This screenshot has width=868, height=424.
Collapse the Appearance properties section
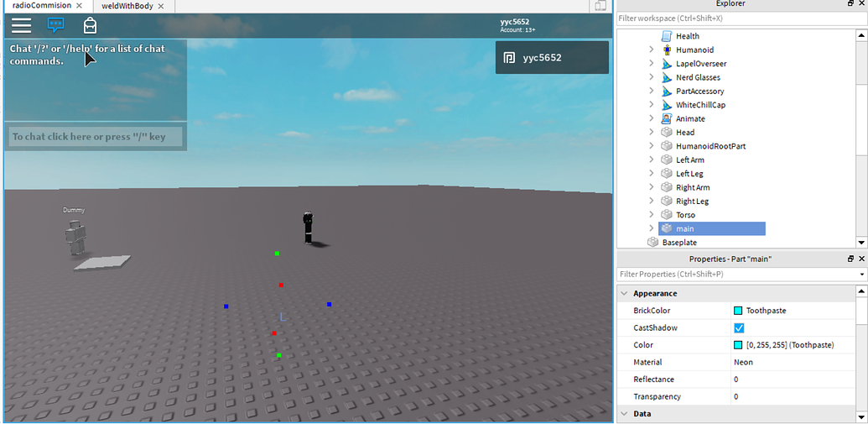(x=624, y=294)
